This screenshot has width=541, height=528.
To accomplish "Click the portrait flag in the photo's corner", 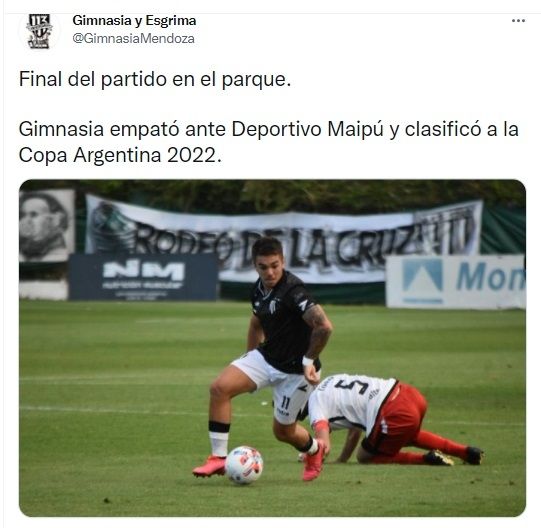I will tap(47, 225).
